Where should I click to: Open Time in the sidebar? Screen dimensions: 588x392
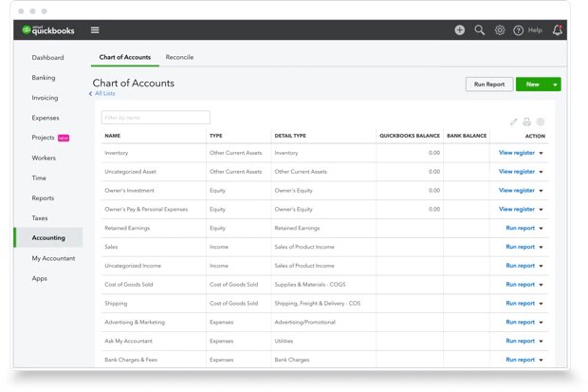[x=39, y=178]
